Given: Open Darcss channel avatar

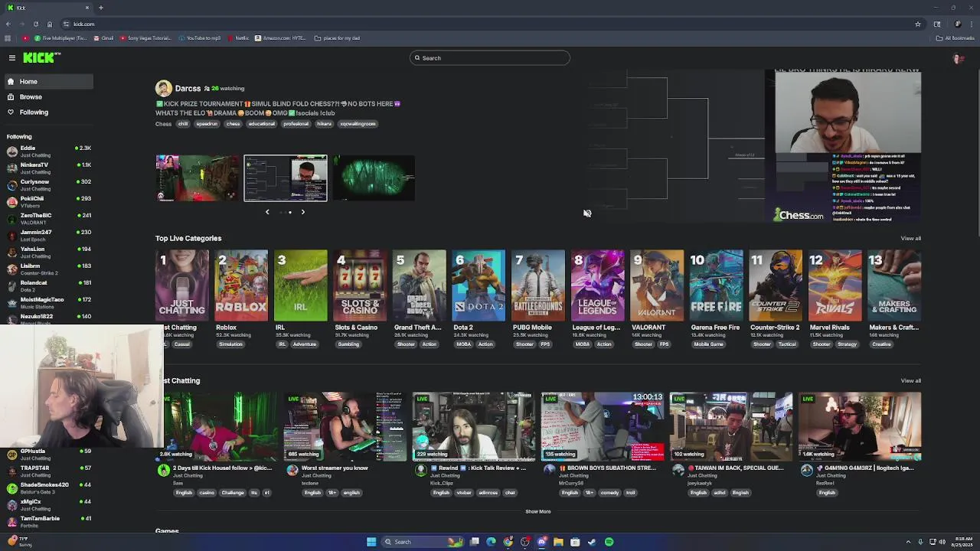Looking at the screenshot, I should pos(163,88).
